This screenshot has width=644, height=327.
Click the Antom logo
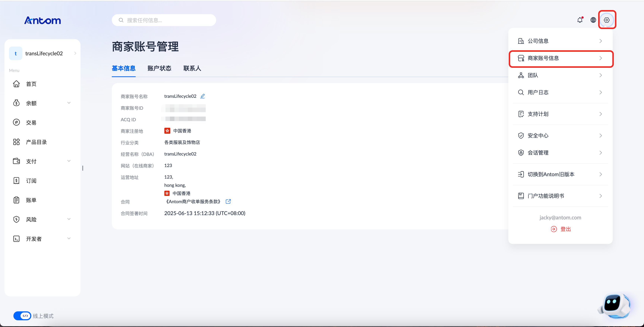42,20
